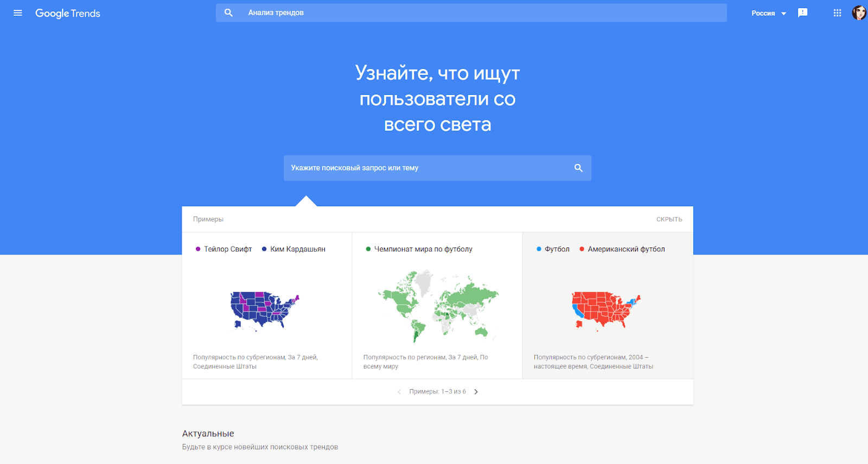
Task: Click the Актуальные section heading
Action: [x=208, y=434]
